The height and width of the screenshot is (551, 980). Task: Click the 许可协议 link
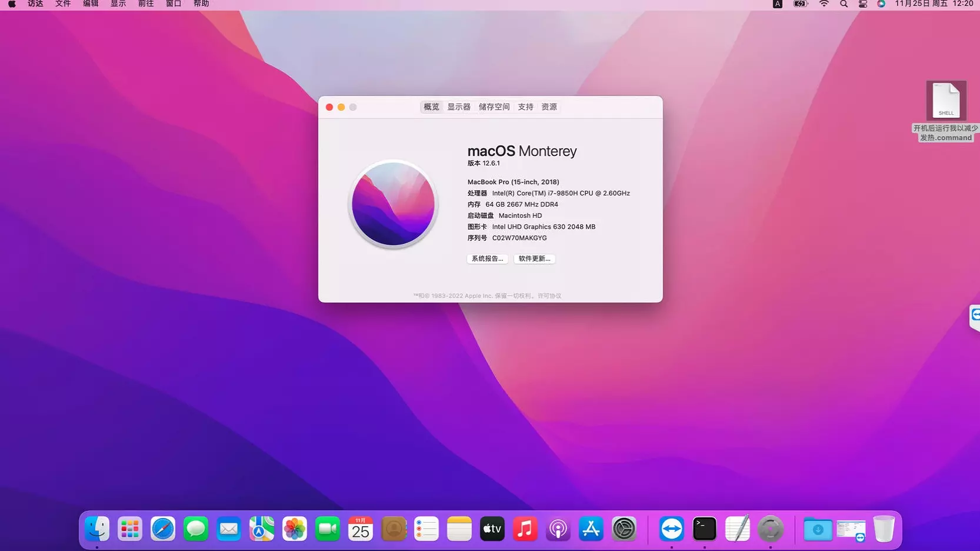tap(549, 296)
